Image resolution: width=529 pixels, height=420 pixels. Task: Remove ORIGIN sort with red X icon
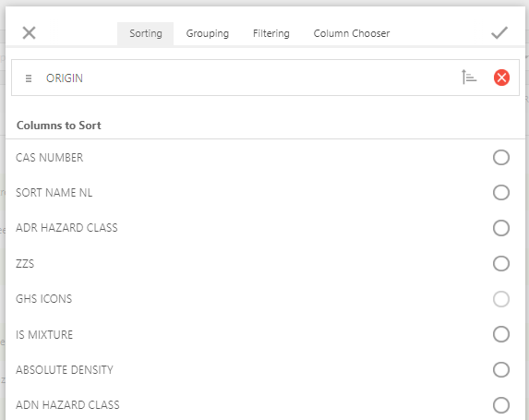click(x=501, y=78)
